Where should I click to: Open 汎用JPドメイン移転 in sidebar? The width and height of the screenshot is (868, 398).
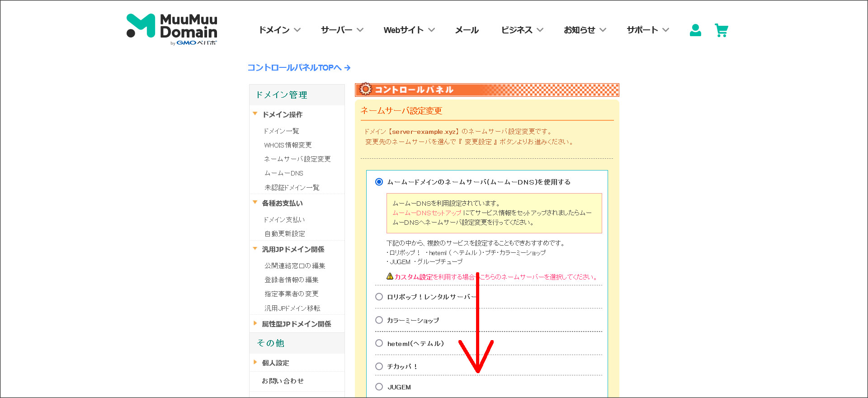pyautogui.click(x=292, y=308)
